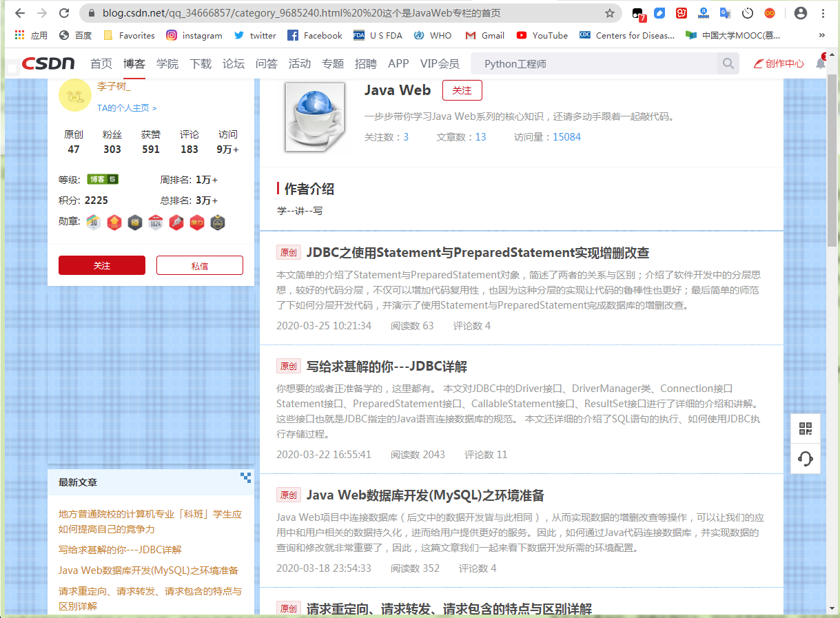This screenshot has height=618, width=840.
Task: Click the CSDN logo
Action: tap(48, 63)
